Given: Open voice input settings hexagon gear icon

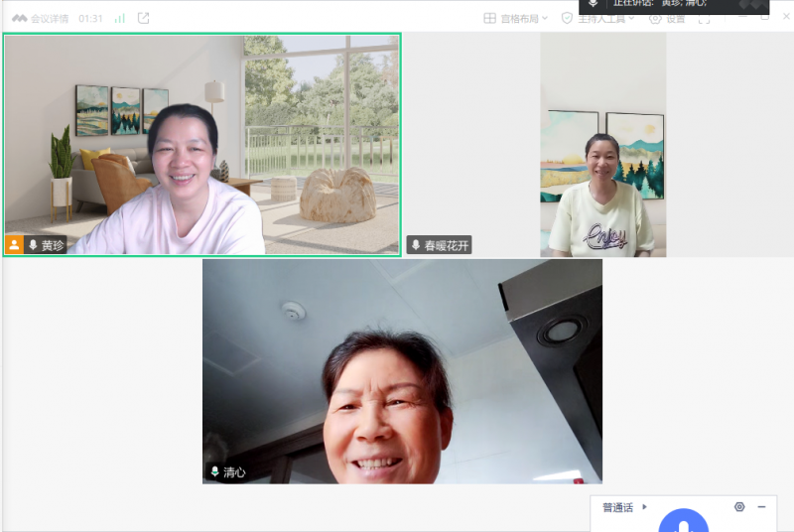Looking at the screenshot, I should coord(739,507).
